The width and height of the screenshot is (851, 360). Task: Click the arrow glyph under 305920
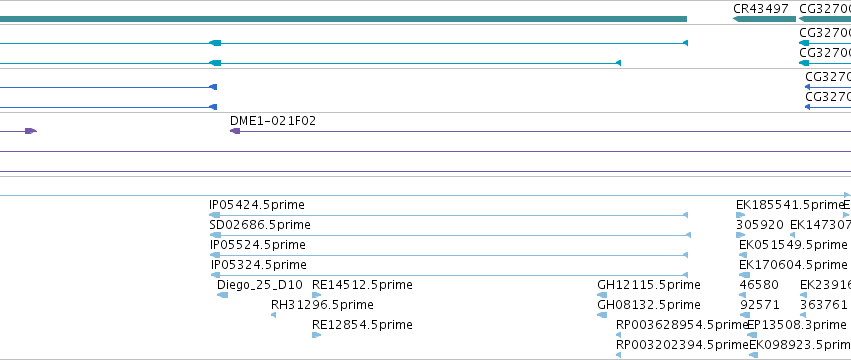click(740, 235)
